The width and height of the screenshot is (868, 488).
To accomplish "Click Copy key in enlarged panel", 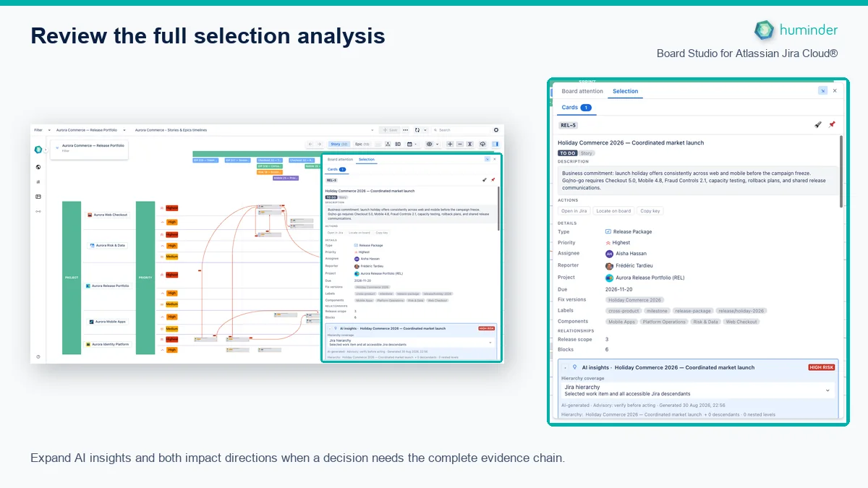I will pos(650,211).
